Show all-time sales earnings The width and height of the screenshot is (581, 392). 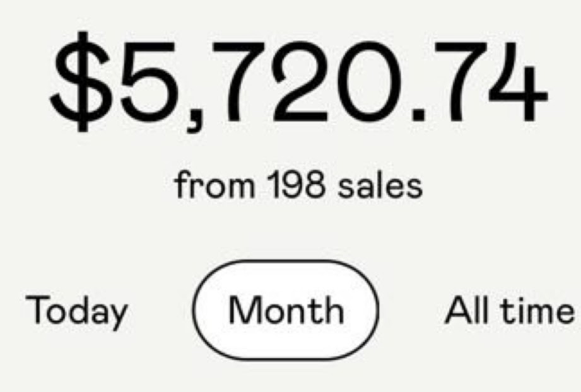click(x=508, y=310)
